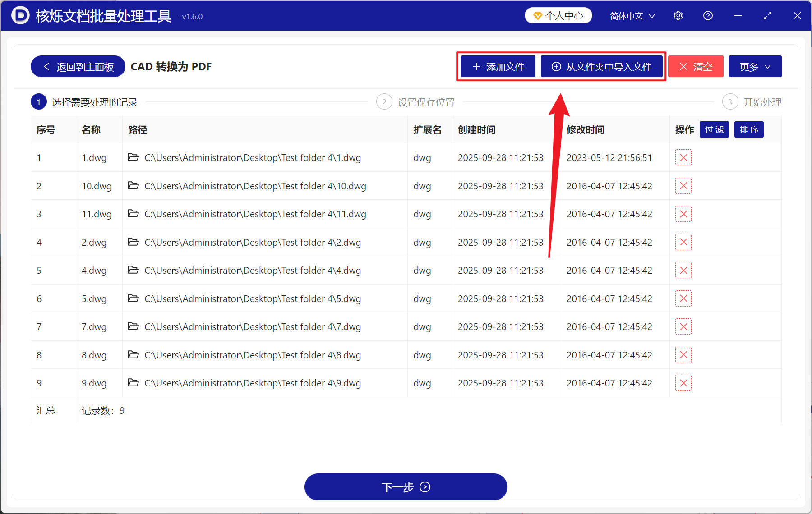Click the 下一步 next step button
Viewport: 812px width, 514px height.
click(x=406, y=487)
